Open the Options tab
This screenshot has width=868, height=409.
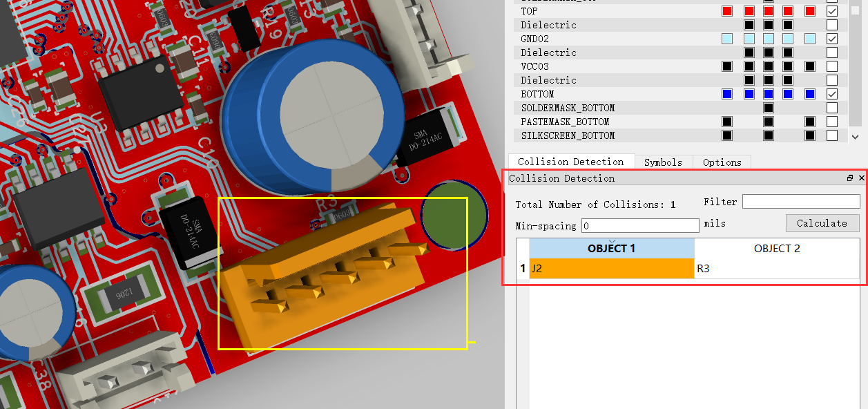click(x=722, y=162)
